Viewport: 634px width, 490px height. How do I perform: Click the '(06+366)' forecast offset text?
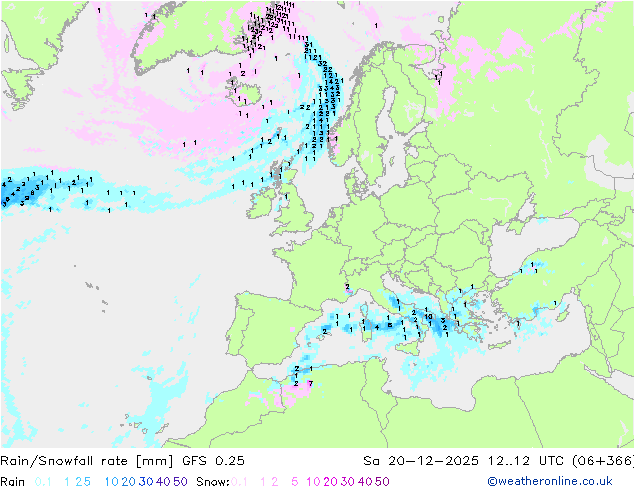pyautogui.click(x=603, y=460)
